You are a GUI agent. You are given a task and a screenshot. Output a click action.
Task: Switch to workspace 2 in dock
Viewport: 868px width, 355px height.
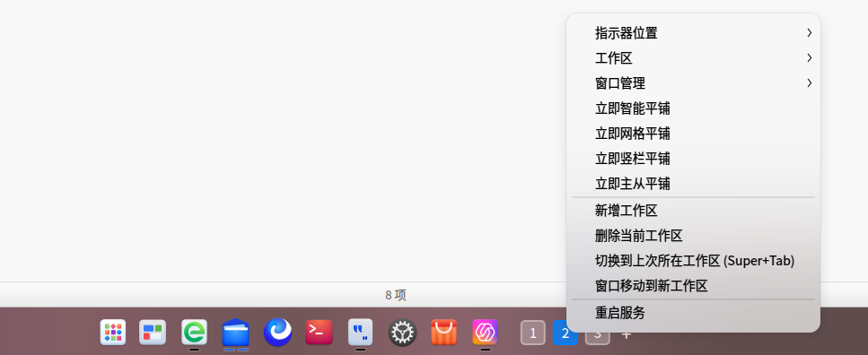pos(566,333)
